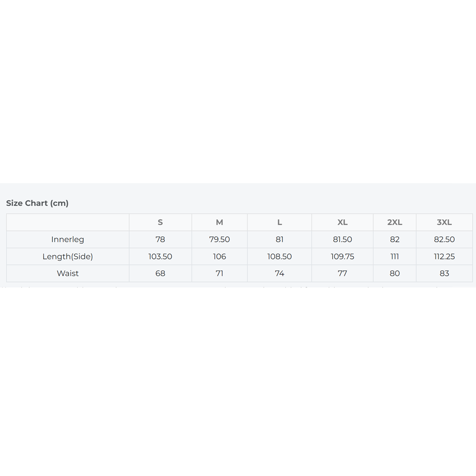Select the 3XL size column header

coord(445,222)
